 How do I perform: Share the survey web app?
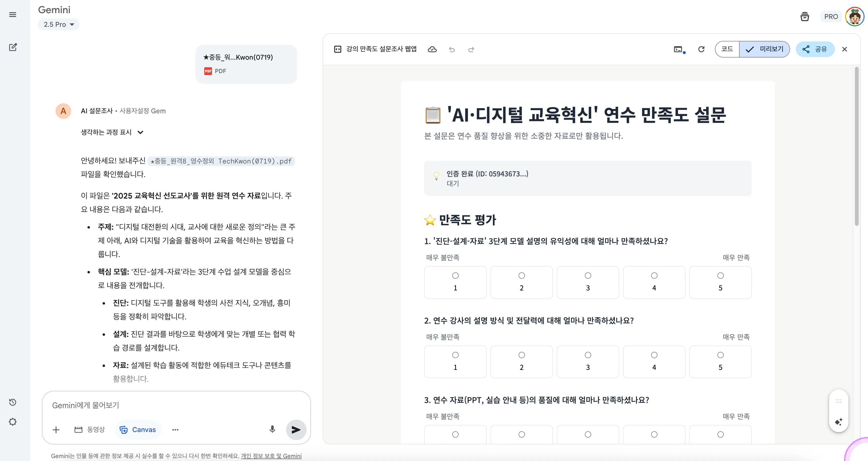pyautogui.click(x=815, y=49)
